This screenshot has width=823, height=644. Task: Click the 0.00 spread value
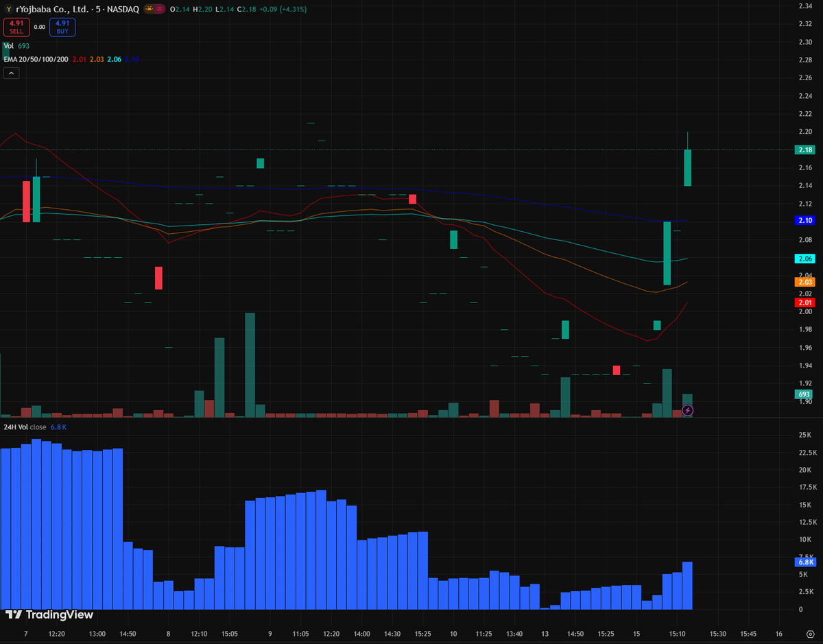click(39, 27)
